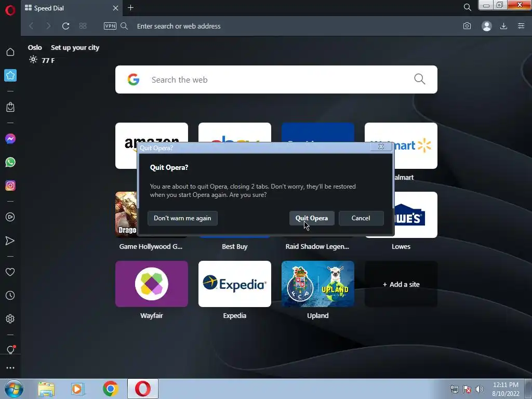The width and height of the screenshot is (532, 399).
Task: Open the Windows Start button
Action: click(x=14, y=389)
